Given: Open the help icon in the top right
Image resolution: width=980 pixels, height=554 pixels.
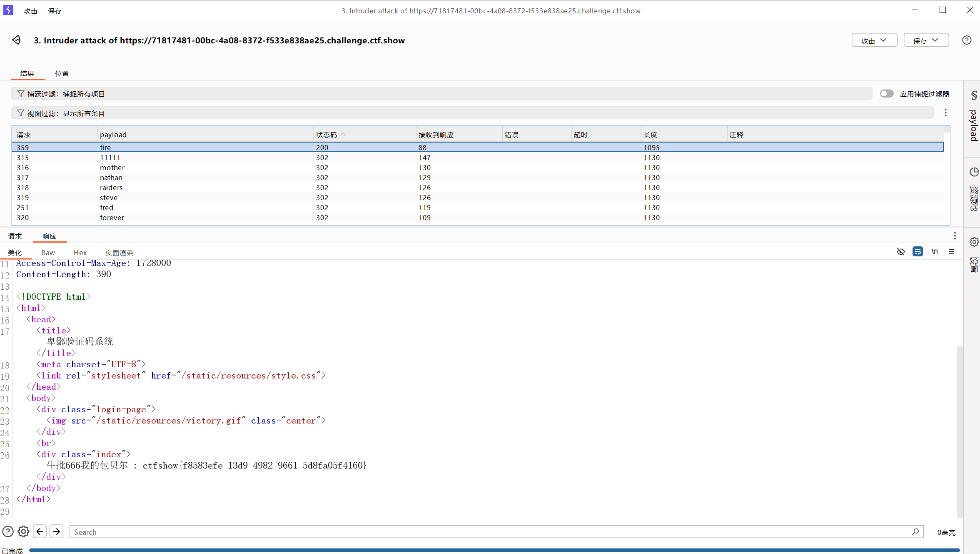Looking at the screenshot, I should coord(967,40).
